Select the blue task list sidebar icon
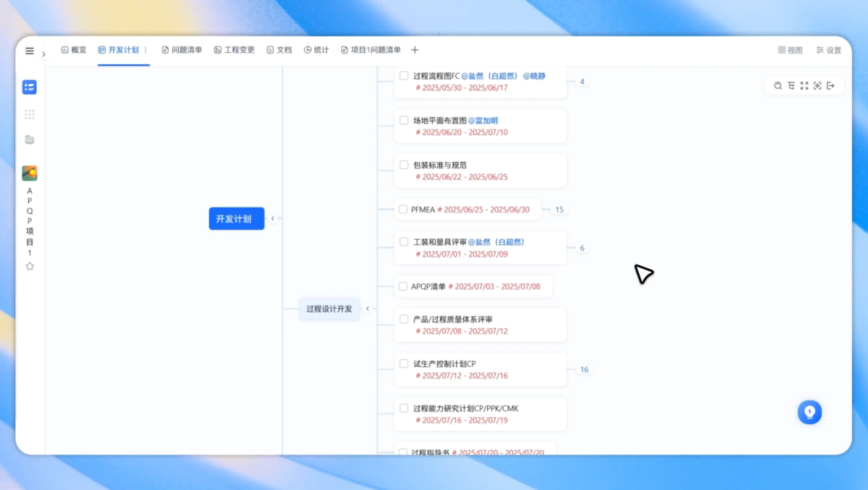 pyautogui.click(x=30, y=87)
